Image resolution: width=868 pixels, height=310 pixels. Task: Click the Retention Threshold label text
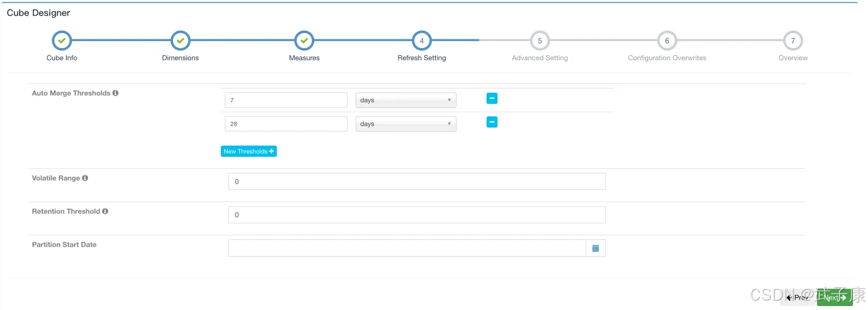(66, 211)
